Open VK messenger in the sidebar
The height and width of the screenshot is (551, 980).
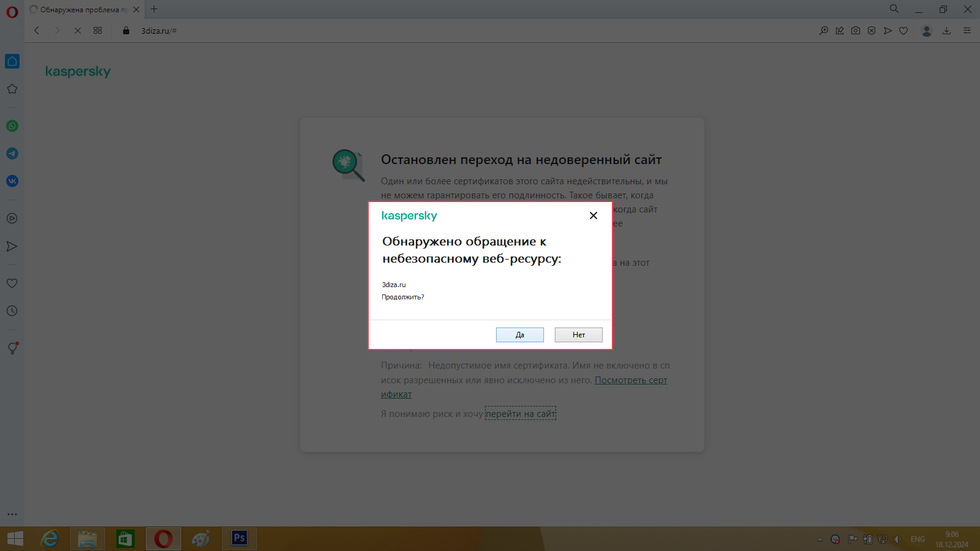click(x=12, y=181)
